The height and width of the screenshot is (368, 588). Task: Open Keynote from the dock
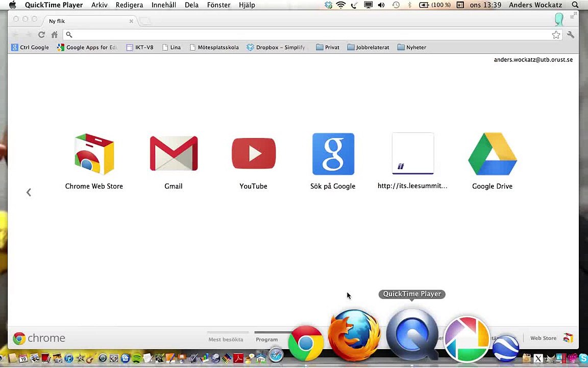pos(182,358)
